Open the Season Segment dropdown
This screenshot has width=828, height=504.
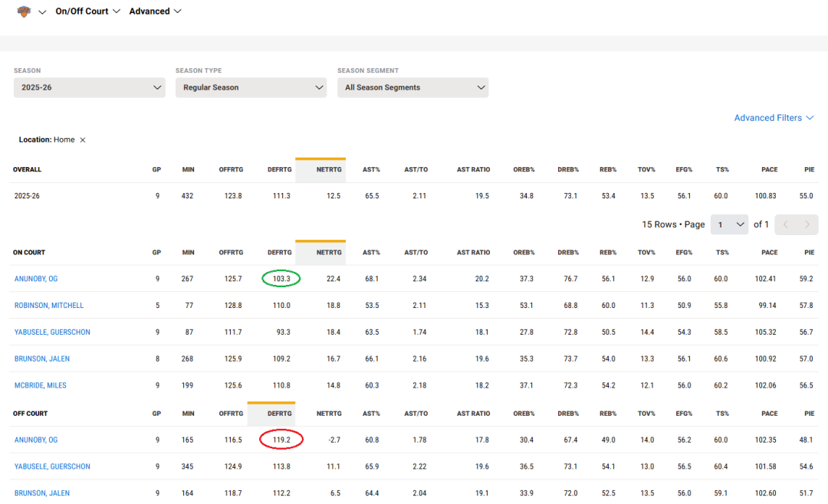pyautogui.click(x=412, y=87)
